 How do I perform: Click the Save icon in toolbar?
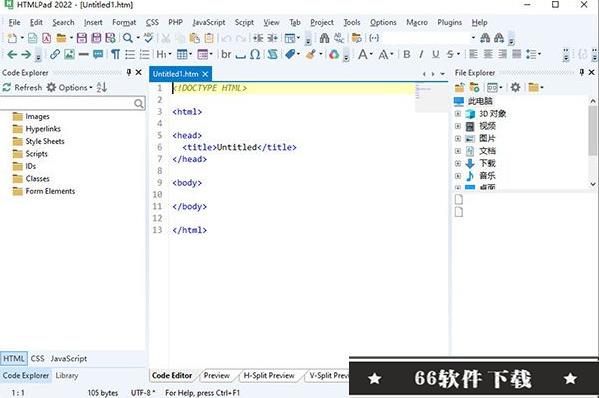tap(82, 38)
